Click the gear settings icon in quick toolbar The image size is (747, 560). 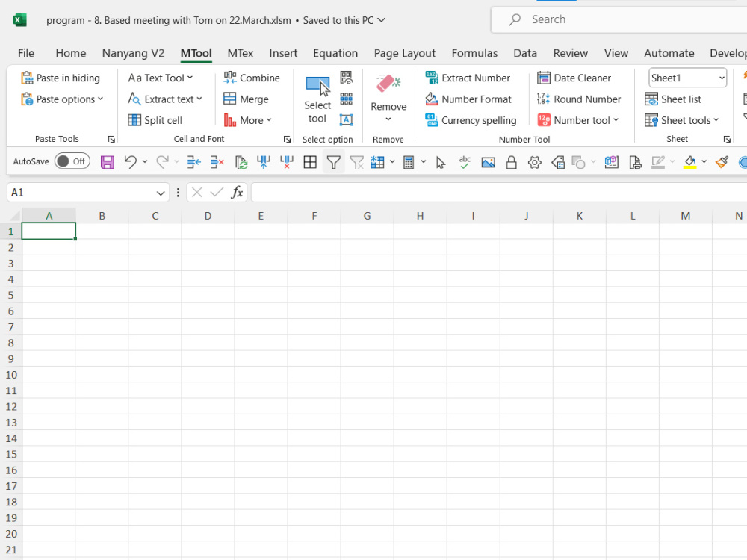click(535, 162)
